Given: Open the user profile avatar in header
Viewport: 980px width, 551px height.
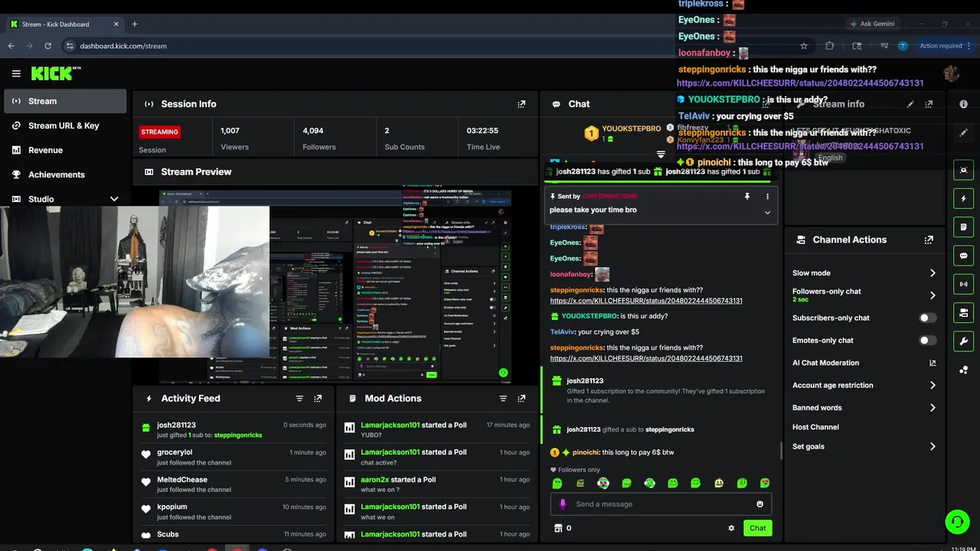Looking at the screenshot, I should (x=952, y=73).
